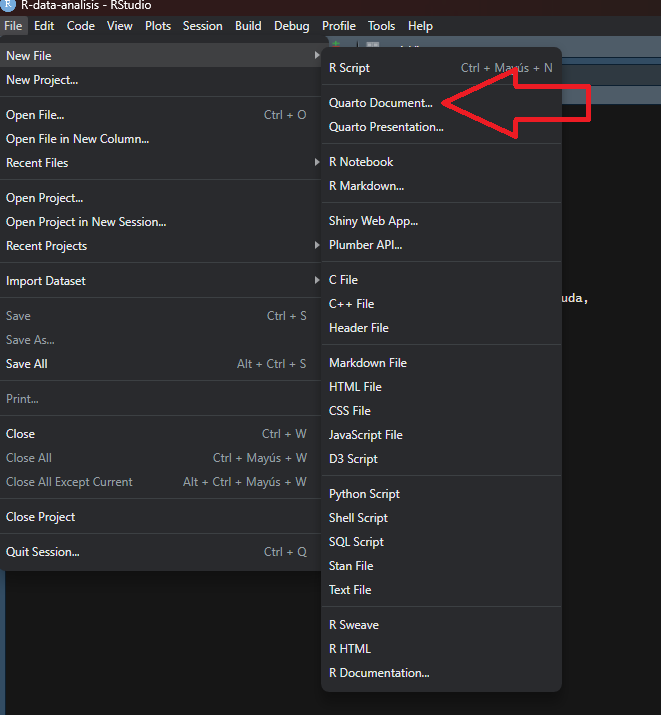The image size is (661, 715).
Task: Expand the Recent Files submenu arrow
Action: click(317, 163)
